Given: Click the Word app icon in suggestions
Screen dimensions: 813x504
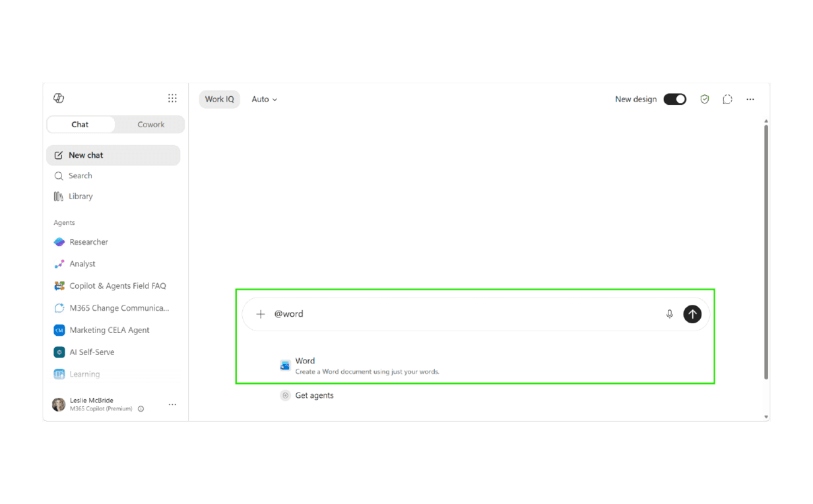Looking at the screenshot, I should tap(285, 365).
